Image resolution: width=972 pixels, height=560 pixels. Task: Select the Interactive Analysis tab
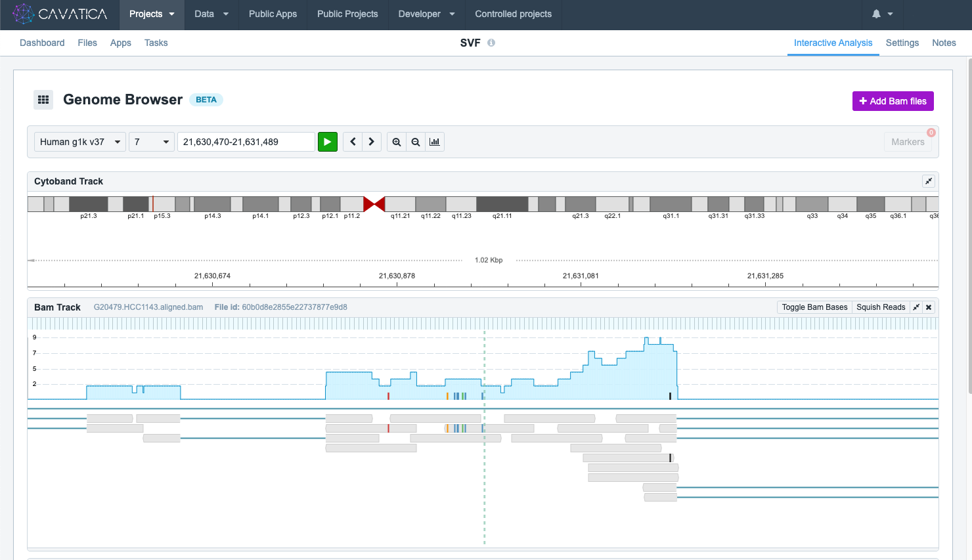tap(833, 43)
